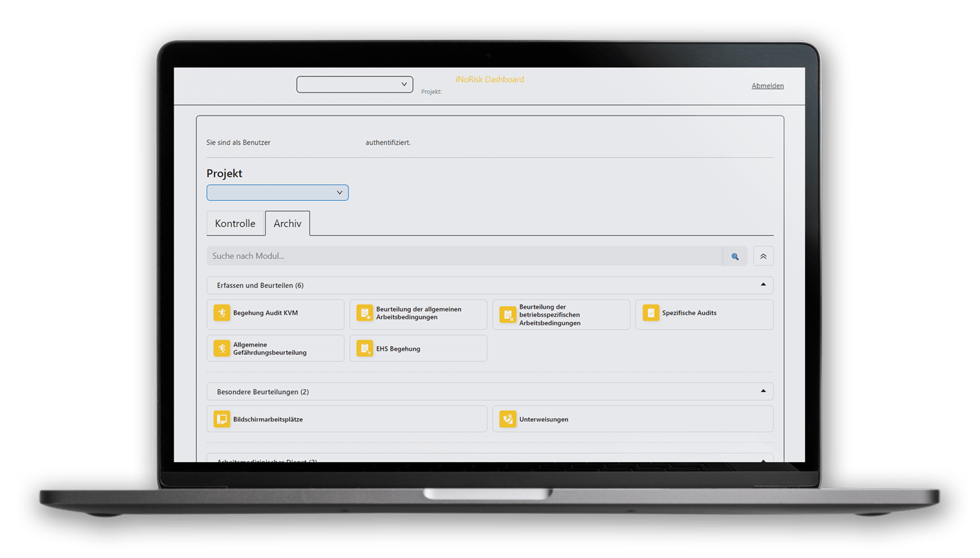Click the 'Besondere Beurteilungen (2)' header text

[263, 391]
